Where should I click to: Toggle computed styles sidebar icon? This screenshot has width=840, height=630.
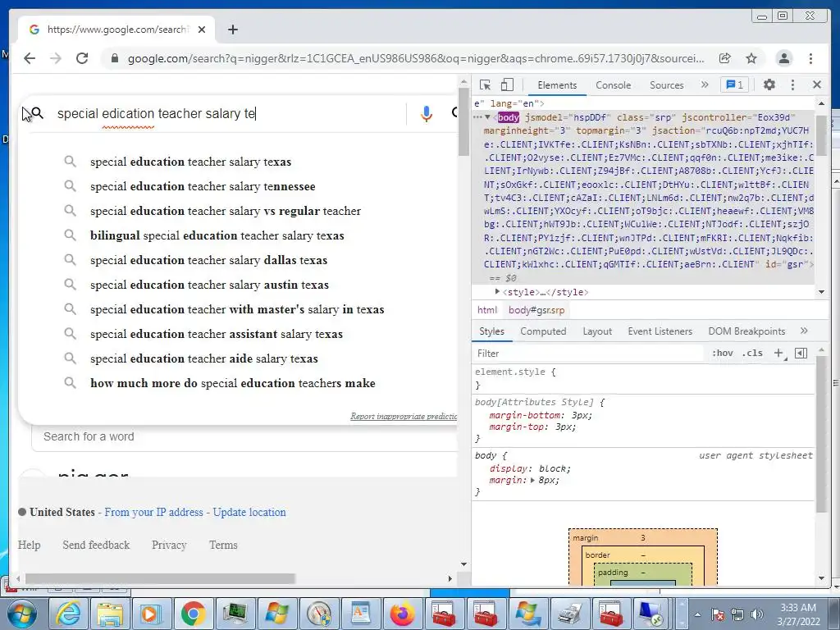pos(801,353)
